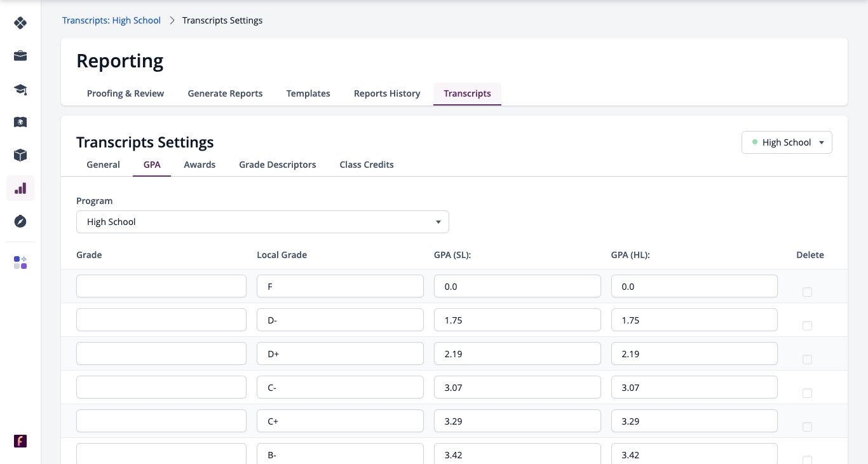Follow the Transcripts: High School breadcrumb link
Image resolution: width=868 pixels, height=464 pixels.
(x=111, y=20)
